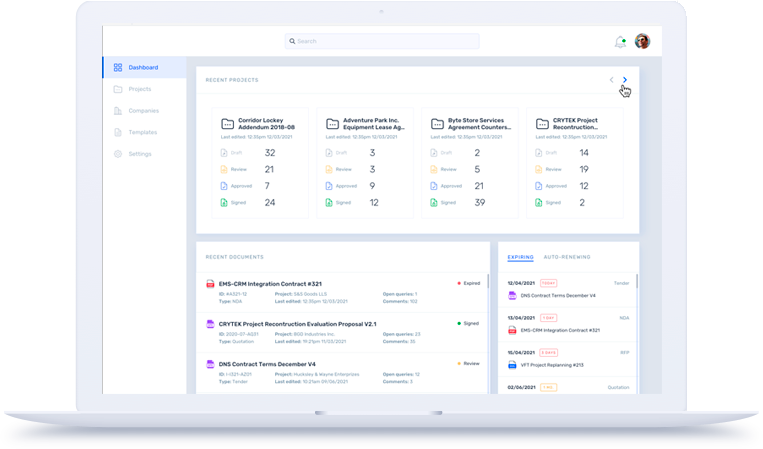The height and width of the screenshot is (449, 763).
Task: Go to previous recent projects page
Action: click(x=611, y=80)
